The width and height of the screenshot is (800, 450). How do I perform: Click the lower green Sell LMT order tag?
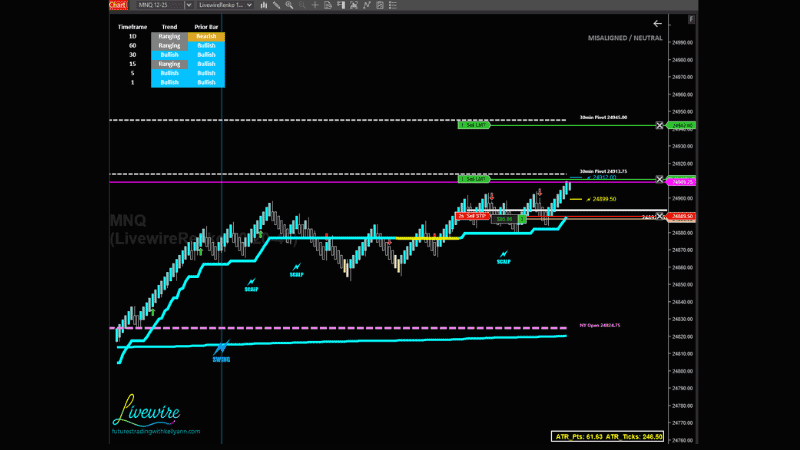coord(472,179)
